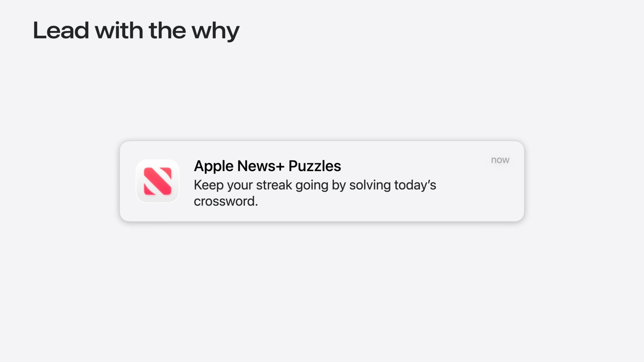Click the word 'Lead' in the slide heading
Viewport: 644px width, 362px height.
61,31
